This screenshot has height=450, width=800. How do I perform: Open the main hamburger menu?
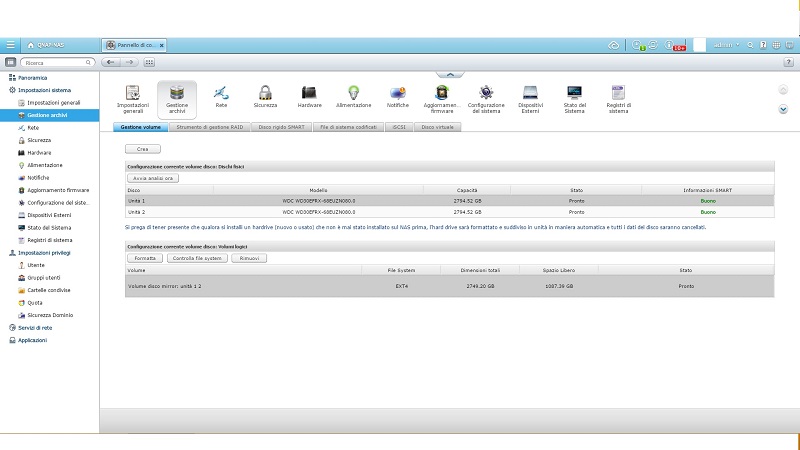click(x=10, y=45)
